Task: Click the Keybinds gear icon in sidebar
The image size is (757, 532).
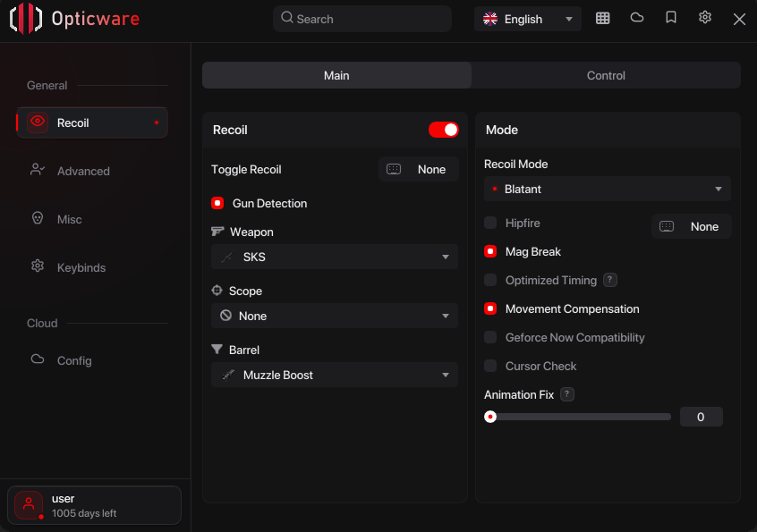Action: click(38, 266)
